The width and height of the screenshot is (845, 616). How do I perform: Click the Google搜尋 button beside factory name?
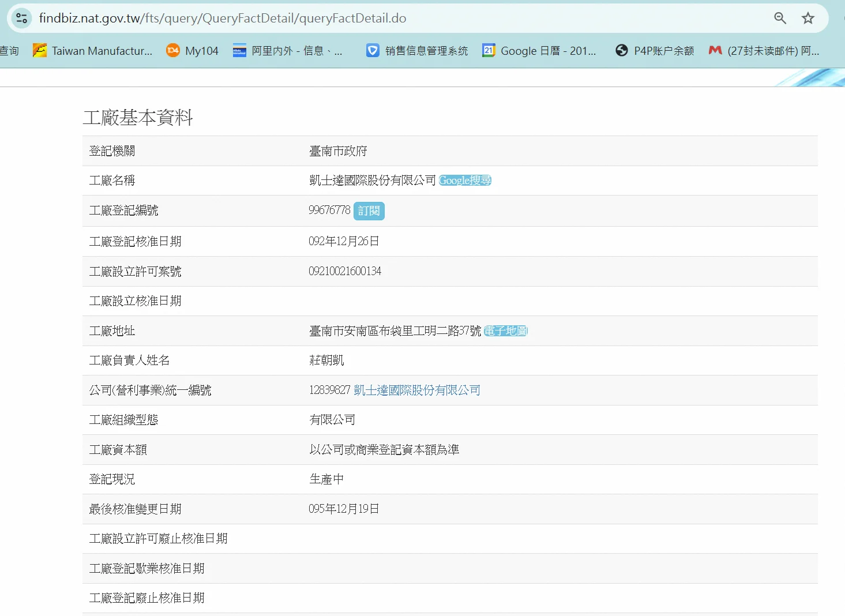click(465, 181)
